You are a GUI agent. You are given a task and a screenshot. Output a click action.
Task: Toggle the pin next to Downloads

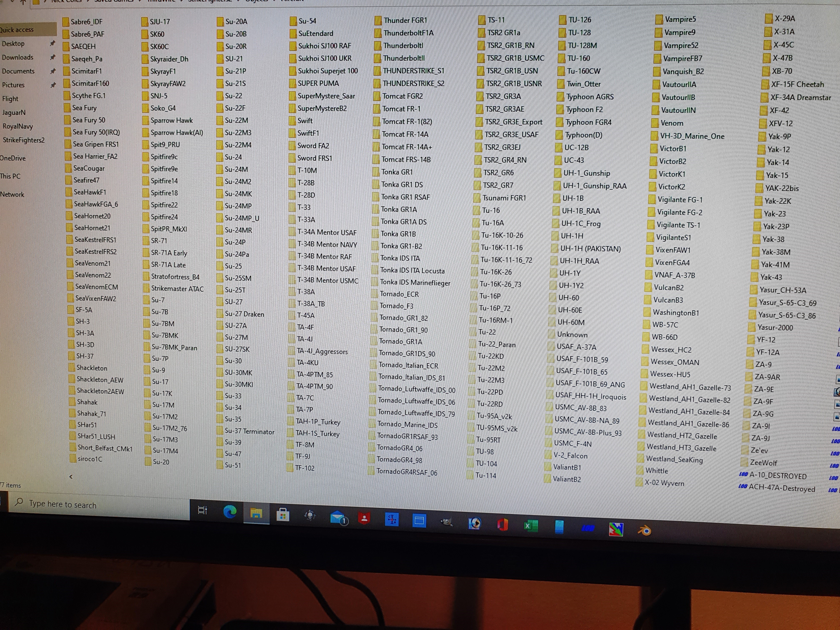coord(53,57)
